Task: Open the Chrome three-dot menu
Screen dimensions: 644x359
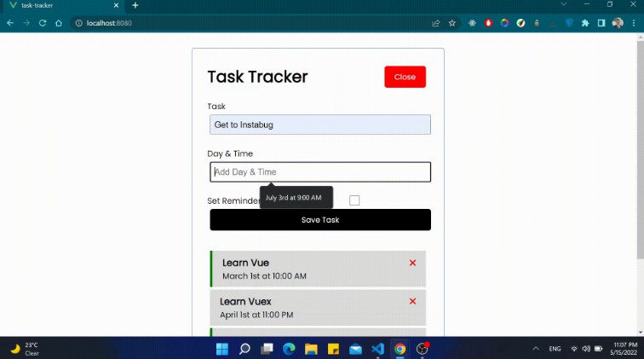Action: 633,23
